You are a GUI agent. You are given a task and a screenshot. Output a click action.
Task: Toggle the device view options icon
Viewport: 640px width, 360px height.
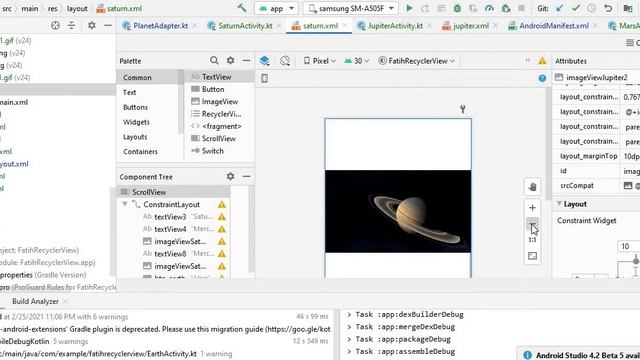(264, 78)
